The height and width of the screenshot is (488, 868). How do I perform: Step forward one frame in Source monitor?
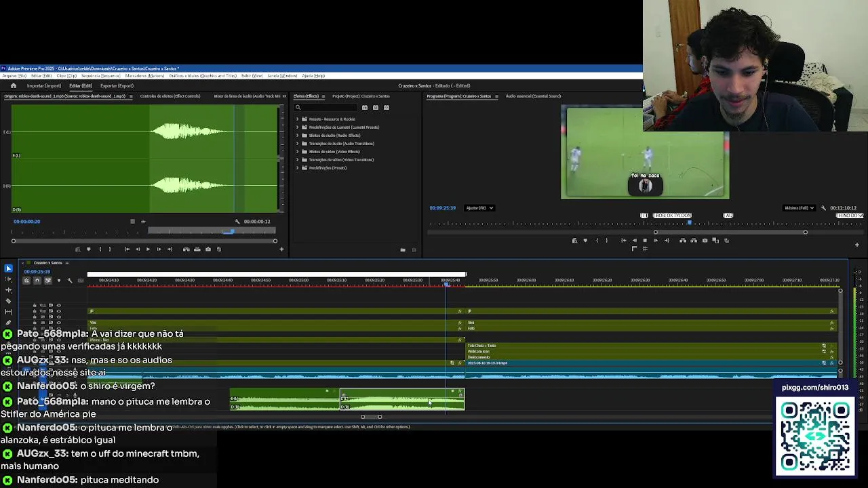159,249
